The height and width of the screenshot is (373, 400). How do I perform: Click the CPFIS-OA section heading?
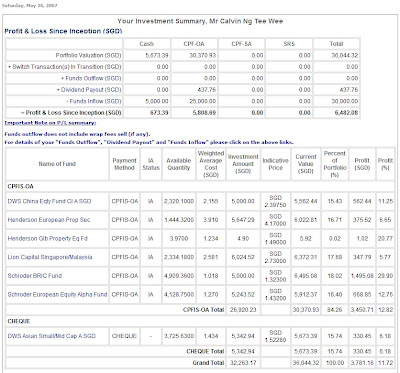pos(21,187)
